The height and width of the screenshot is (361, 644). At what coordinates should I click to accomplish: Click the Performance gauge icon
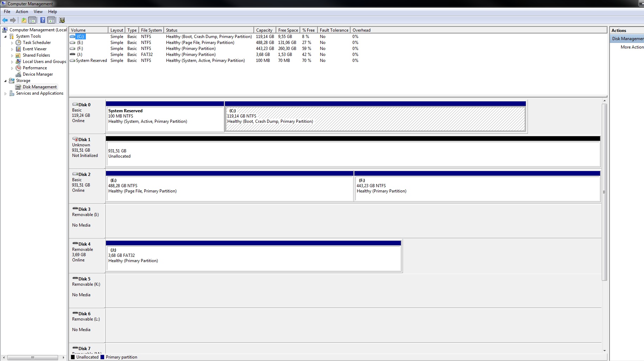point(18,68)
